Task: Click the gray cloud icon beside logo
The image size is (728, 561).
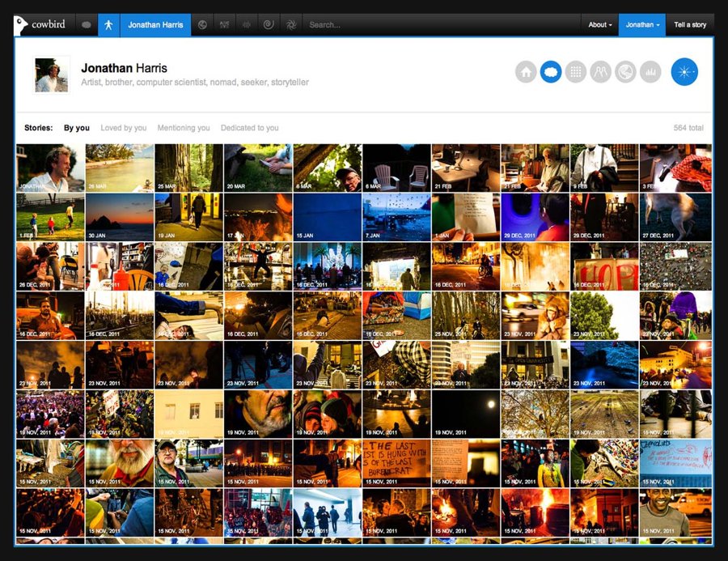Action: coord(87,25)
